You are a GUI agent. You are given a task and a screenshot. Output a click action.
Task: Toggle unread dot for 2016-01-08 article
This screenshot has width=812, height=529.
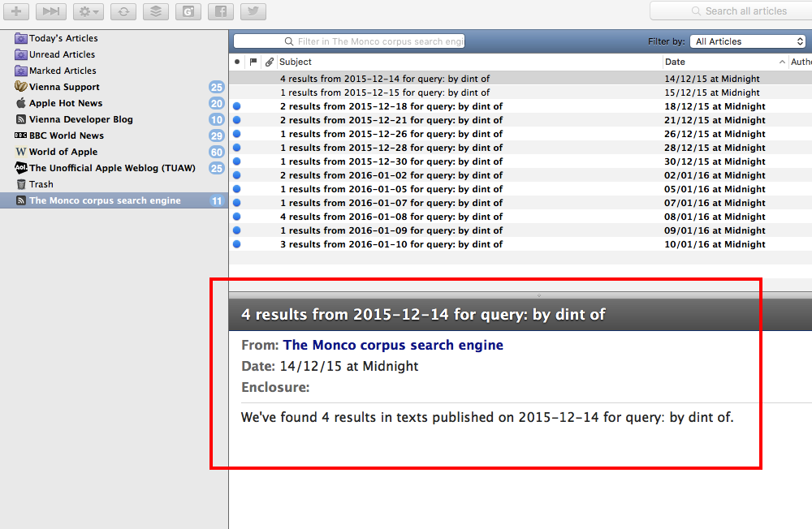pyautogui.click(x=237, y=217)
